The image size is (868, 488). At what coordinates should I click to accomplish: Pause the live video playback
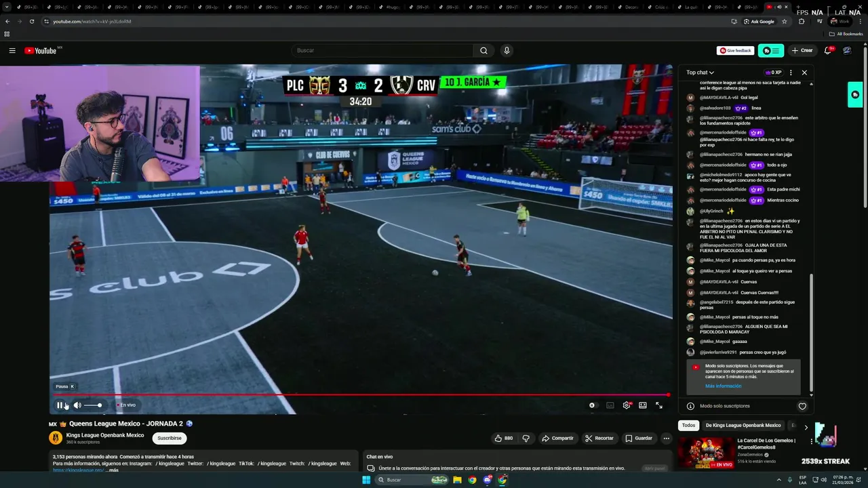[x=60, y=405]
